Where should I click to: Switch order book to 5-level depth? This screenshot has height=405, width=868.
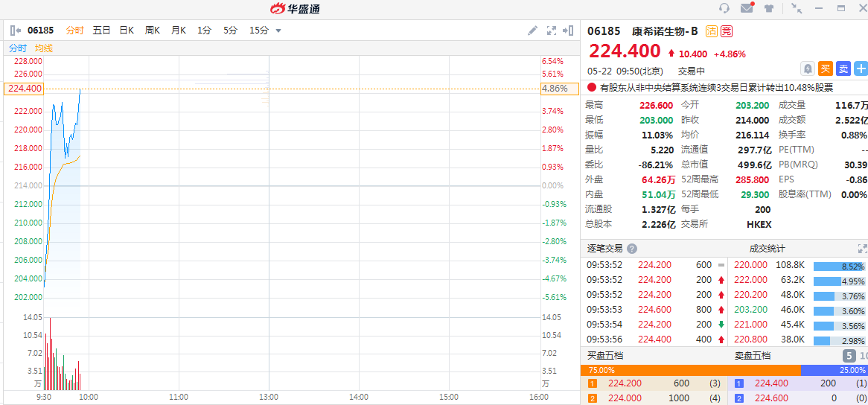point(849,356)
